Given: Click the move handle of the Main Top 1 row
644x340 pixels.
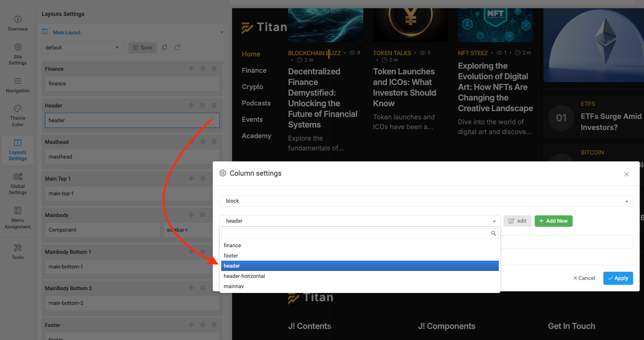Looking at the screenshot, I should 191,179.
